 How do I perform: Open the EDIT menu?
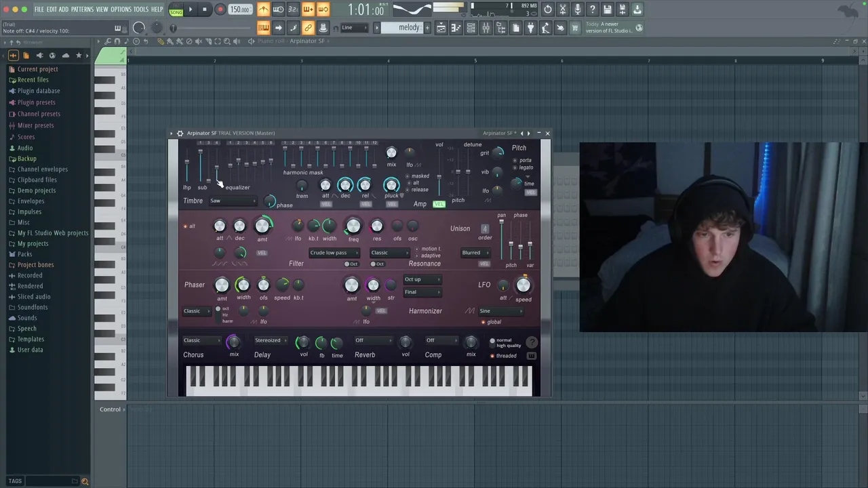pos(52,9)
